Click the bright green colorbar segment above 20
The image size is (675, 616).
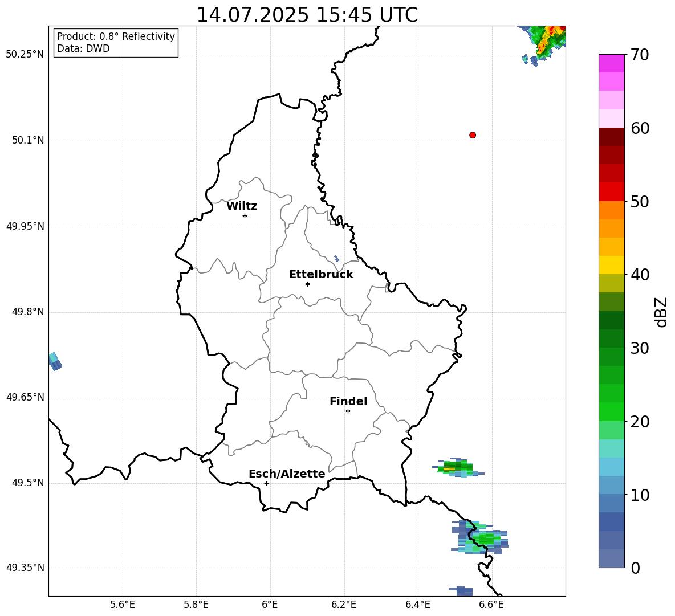pos(611,411)
